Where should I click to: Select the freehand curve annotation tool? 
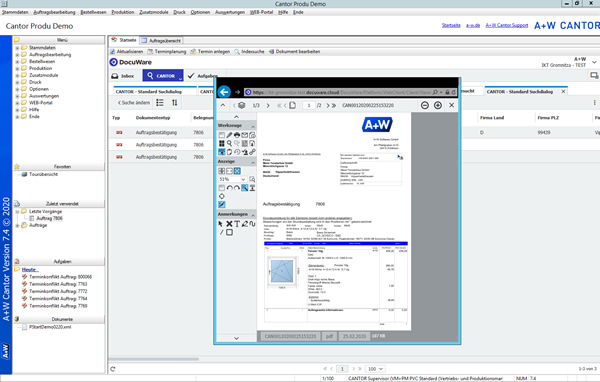252,224
